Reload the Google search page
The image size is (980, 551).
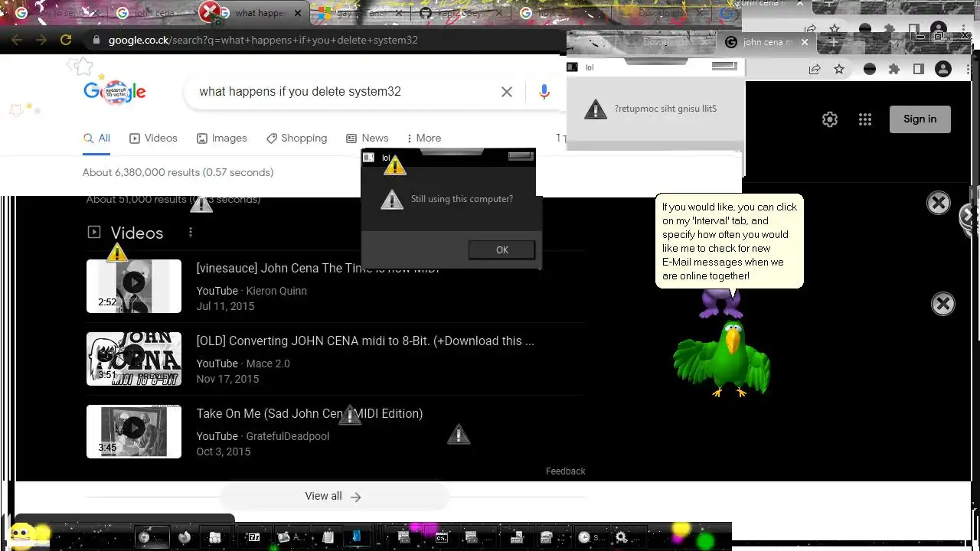(66, 40)
